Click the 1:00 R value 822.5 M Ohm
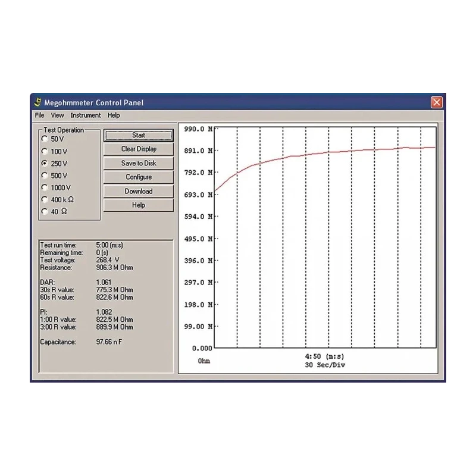This screenshot has width=476, height=476. (114, 320)
